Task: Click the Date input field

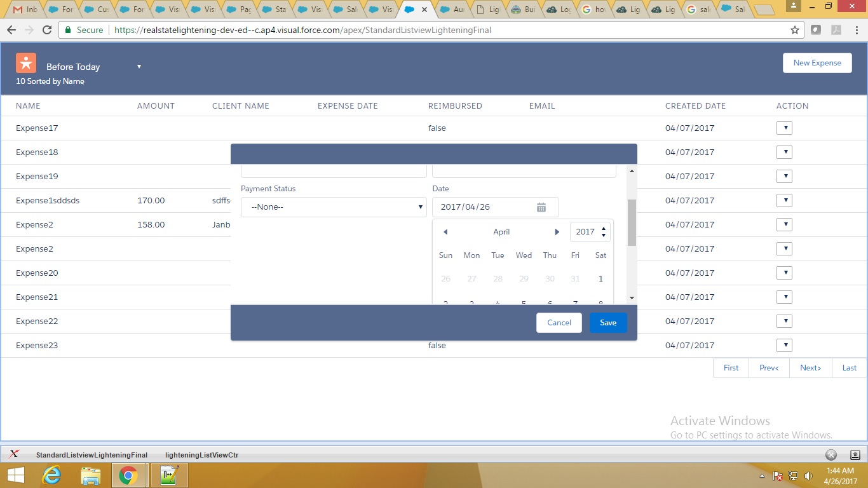Action: point(496,207)
